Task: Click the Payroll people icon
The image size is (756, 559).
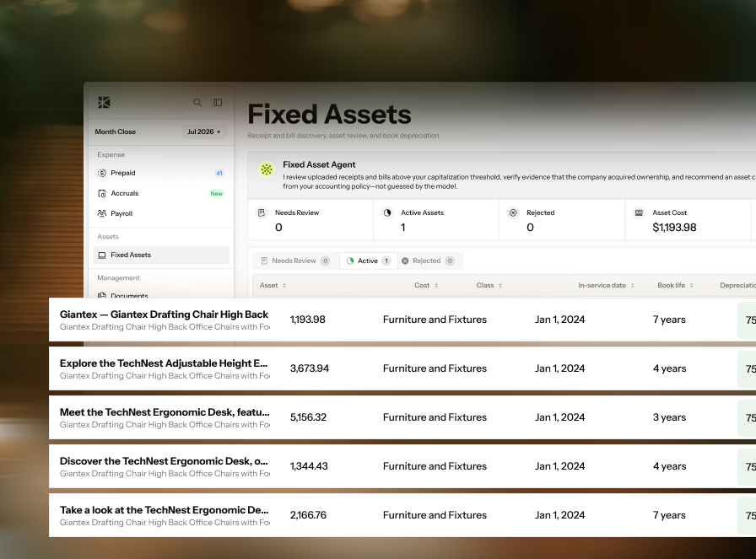Action: (102, 213)
